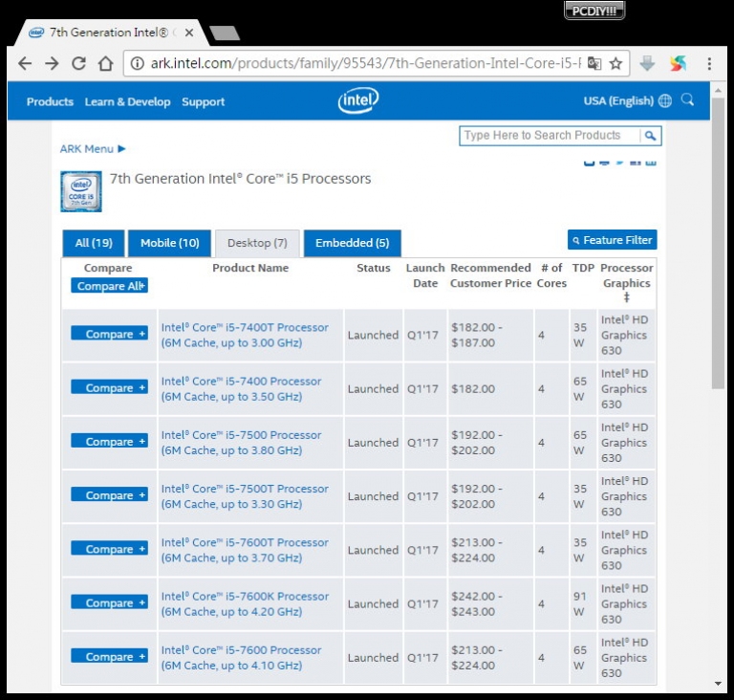Click the 91 W TDP of the i5-7600K

pos(579,604)
